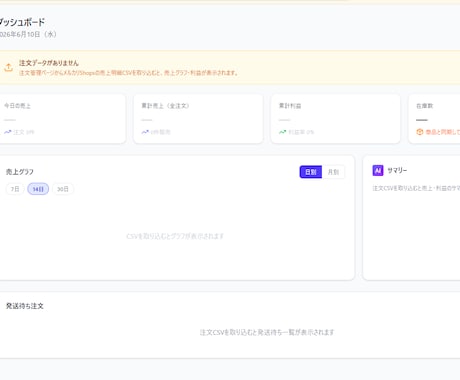
Task: Click the trend icon under 累計売上（全注文）
Action: (145, 132)
